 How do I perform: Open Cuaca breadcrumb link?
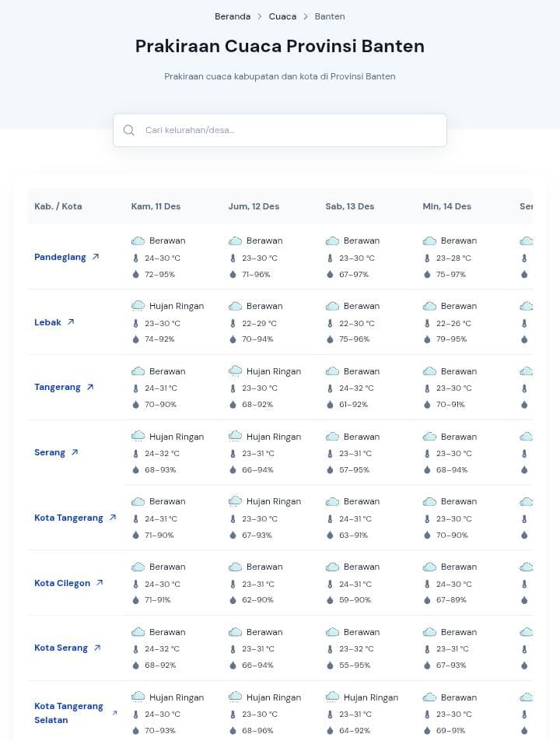tap(282, 16)
